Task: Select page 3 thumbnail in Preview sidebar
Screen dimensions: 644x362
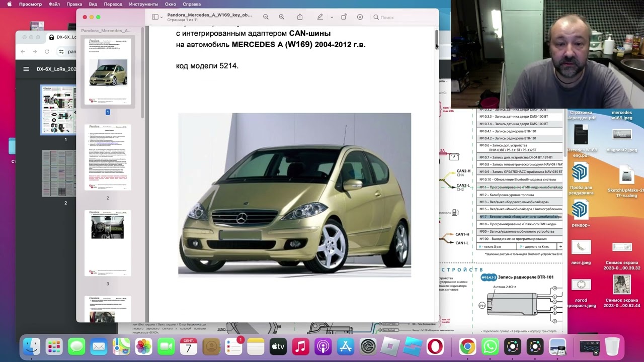Action: [x=108, y=243]
